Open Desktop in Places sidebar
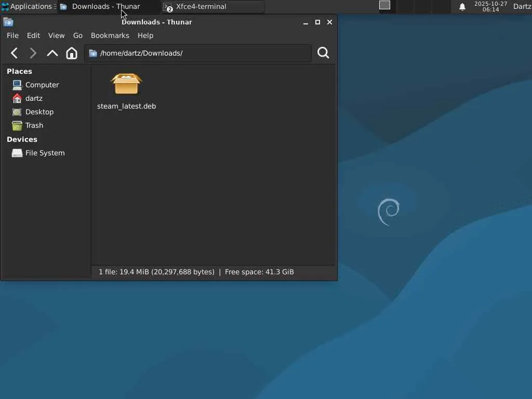532x399 pixels. (x=33, y=112)
